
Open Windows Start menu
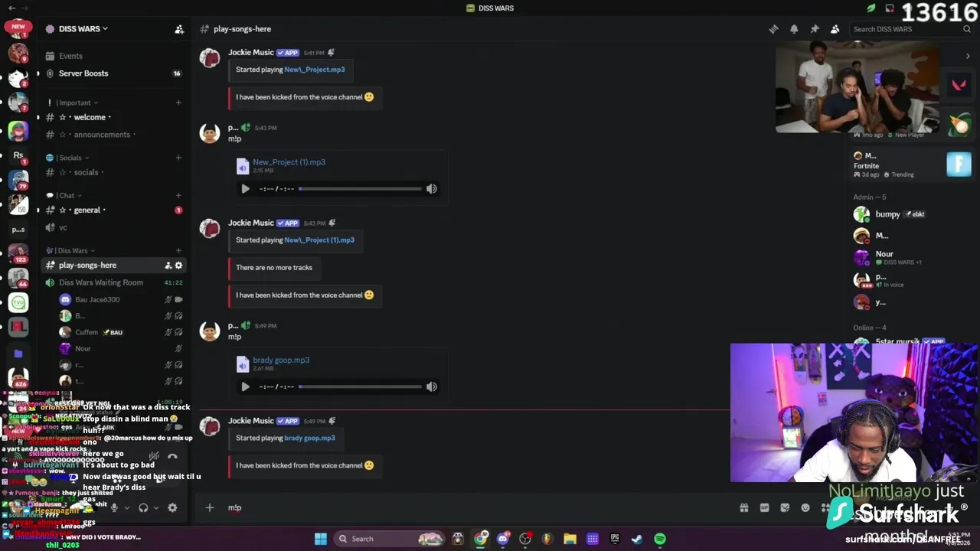click(x=321, y=539)
